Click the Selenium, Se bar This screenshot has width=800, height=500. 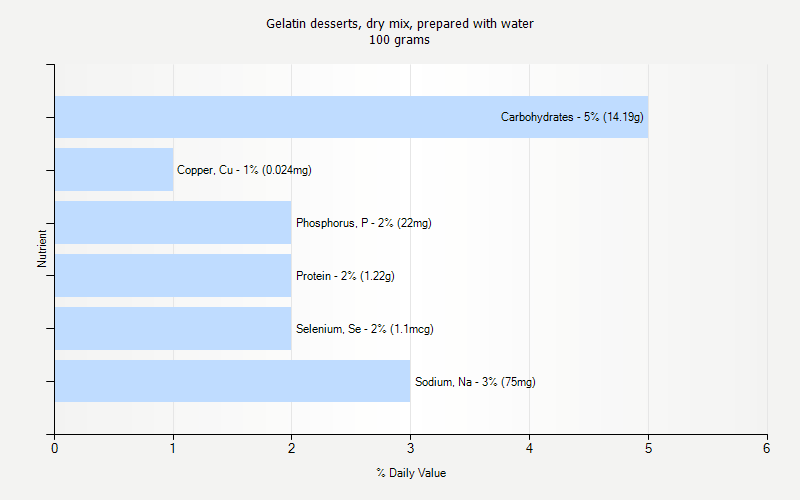click(x=173, y=329)
